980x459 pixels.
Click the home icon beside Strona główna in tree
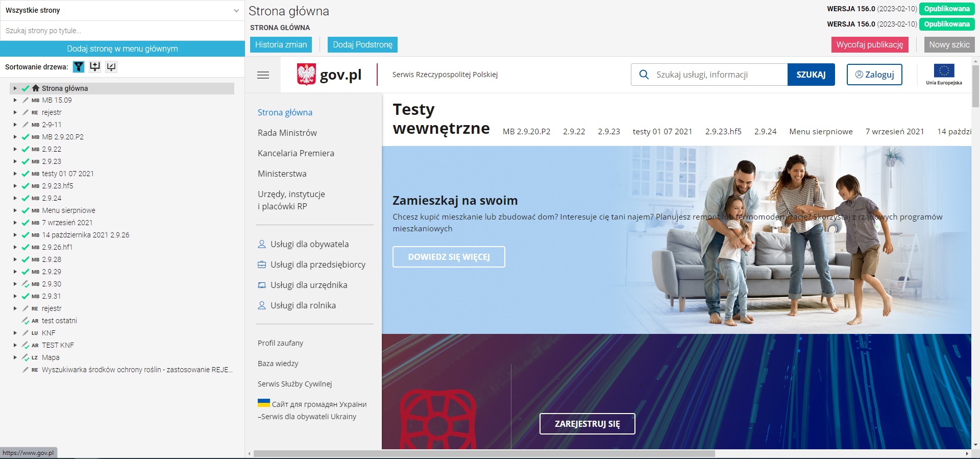click(36, 88)
